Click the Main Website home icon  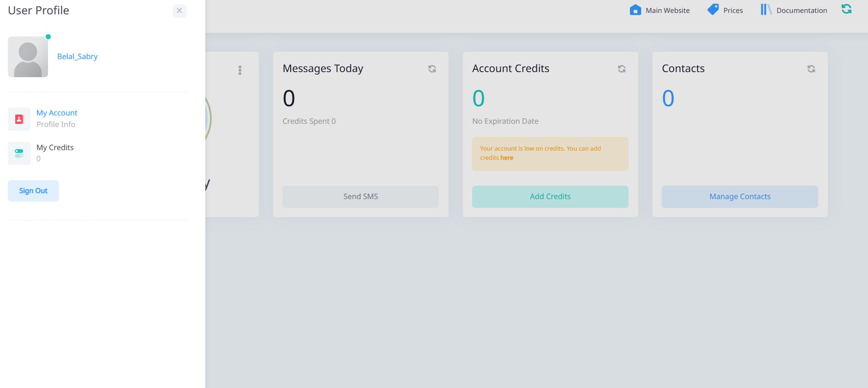(x=635, y=10)
